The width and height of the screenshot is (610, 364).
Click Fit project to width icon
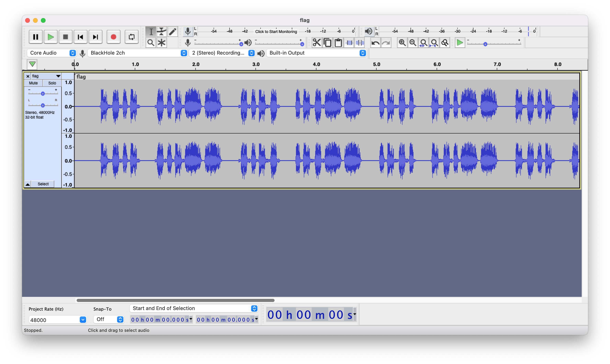tap(434, 43)
